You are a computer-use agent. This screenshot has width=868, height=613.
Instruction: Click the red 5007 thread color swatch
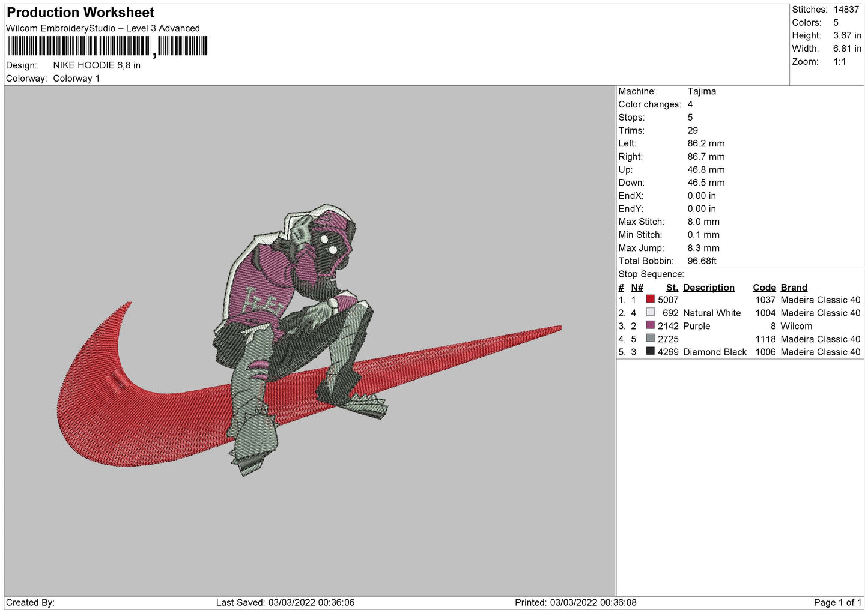point(650,299)
